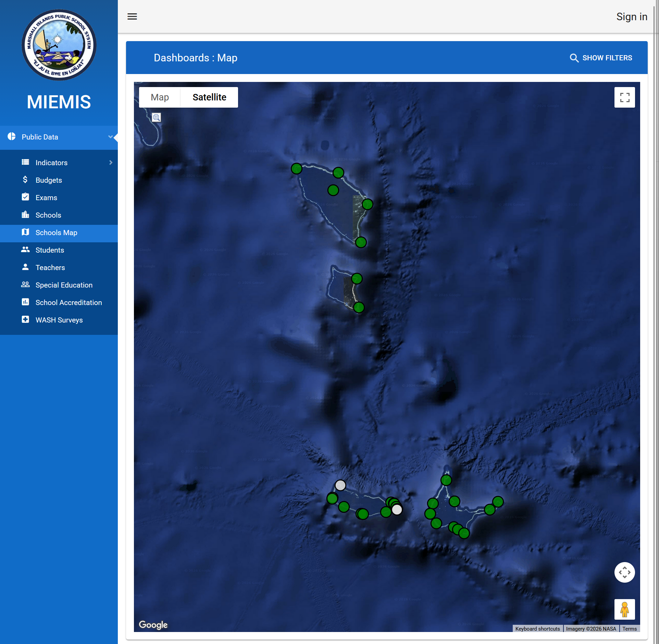The image size is (659, 644).
Task: Collapse the Public Data section
Action: click(110, 137)
